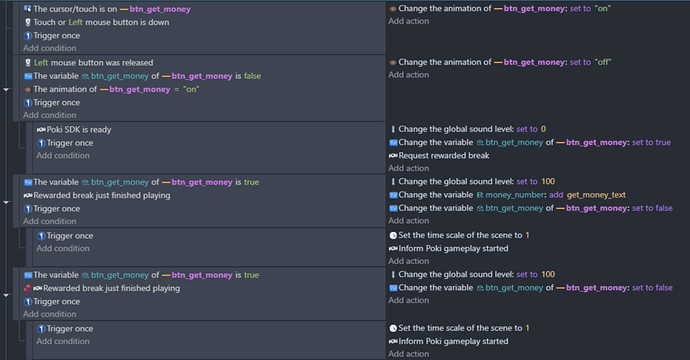The width and height of the screenshot is (690, 360).
Task: Click the sound icon next to 'set to 0'
Action: point(393,129)
